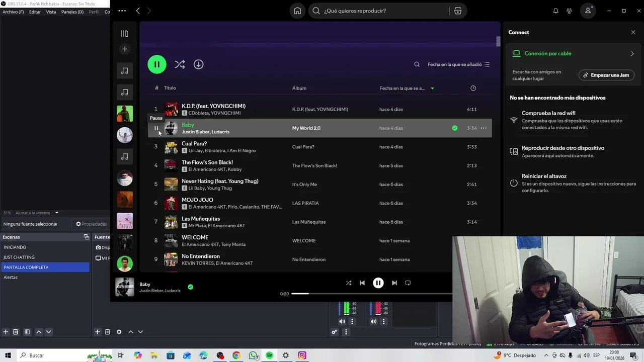The height and width of the screenshot is (362, 644).
Task: Open Spotify notifications bell
Action: click(x=555, y=11)
